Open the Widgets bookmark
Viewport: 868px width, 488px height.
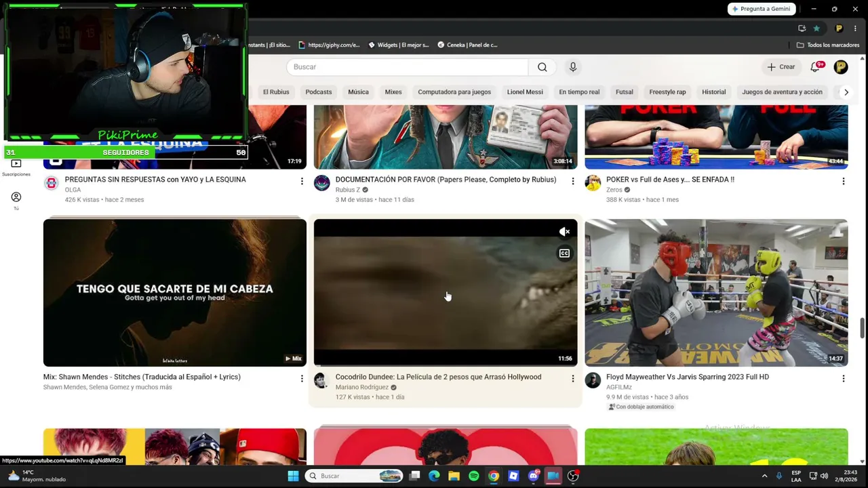[399, 45]
